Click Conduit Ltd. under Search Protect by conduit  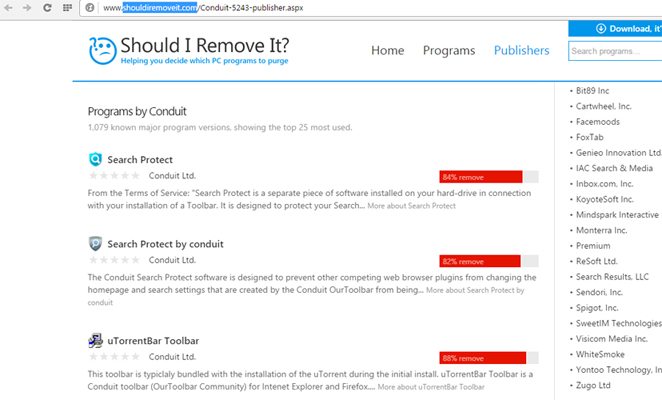click(x=172, y=260)
